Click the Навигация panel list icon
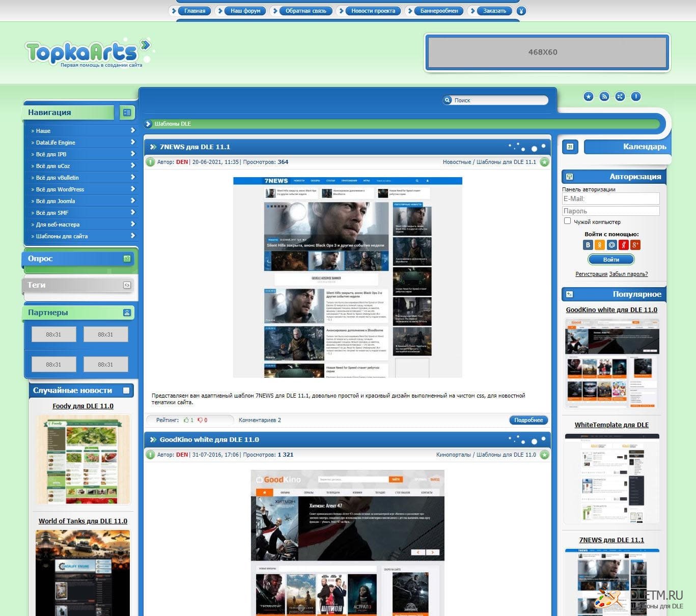The height and width of the screenshot is (616, 696). 127,113
